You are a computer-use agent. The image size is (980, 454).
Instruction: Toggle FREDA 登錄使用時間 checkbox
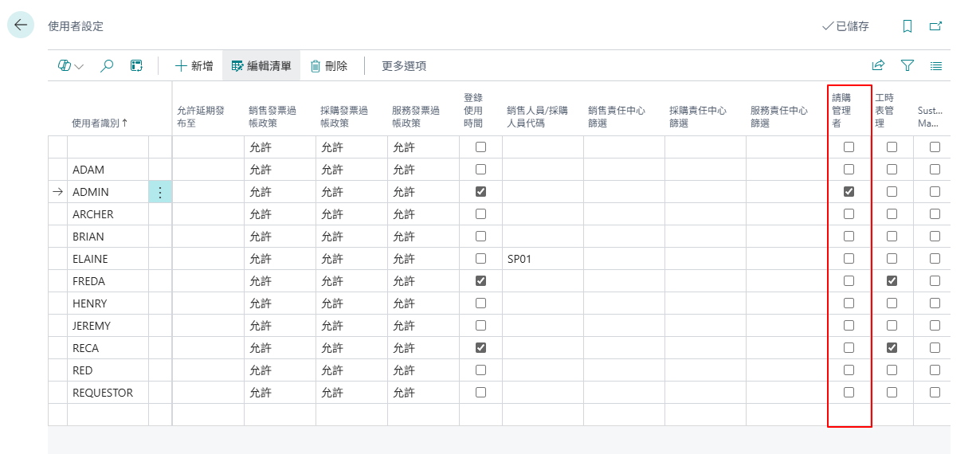click(480, 281)
